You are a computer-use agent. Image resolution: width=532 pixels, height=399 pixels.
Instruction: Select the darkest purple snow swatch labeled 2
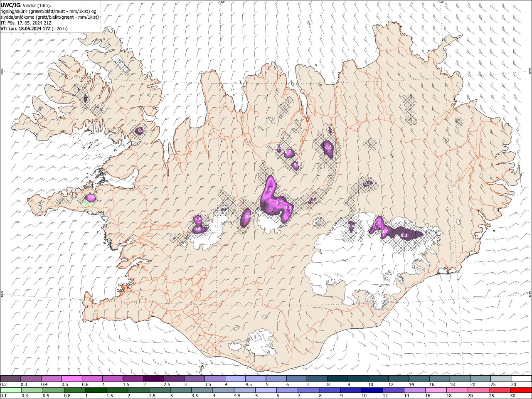tap(153, 379)
